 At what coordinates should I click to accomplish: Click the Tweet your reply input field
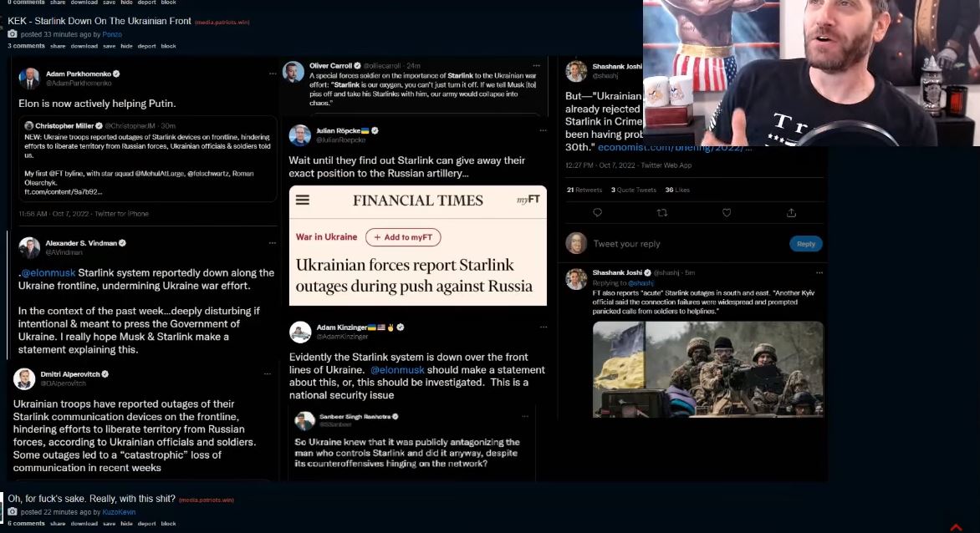[687, 244]
